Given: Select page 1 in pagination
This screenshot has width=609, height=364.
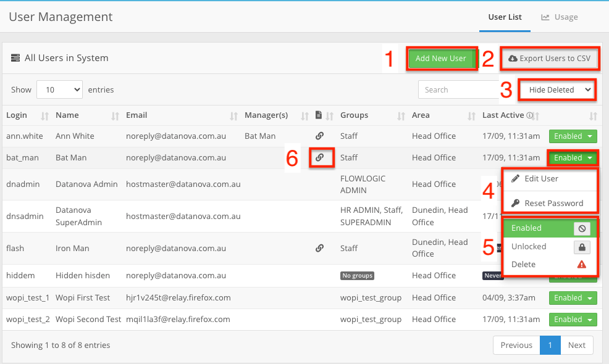Looking at the screenshot, I should [x=550, y=345].
